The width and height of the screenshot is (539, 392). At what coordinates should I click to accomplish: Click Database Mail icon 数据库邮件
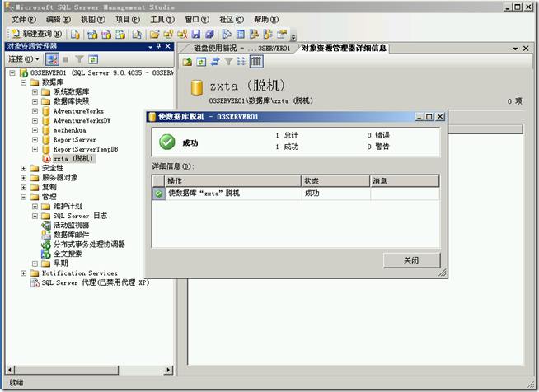click(x=45, y=235)
